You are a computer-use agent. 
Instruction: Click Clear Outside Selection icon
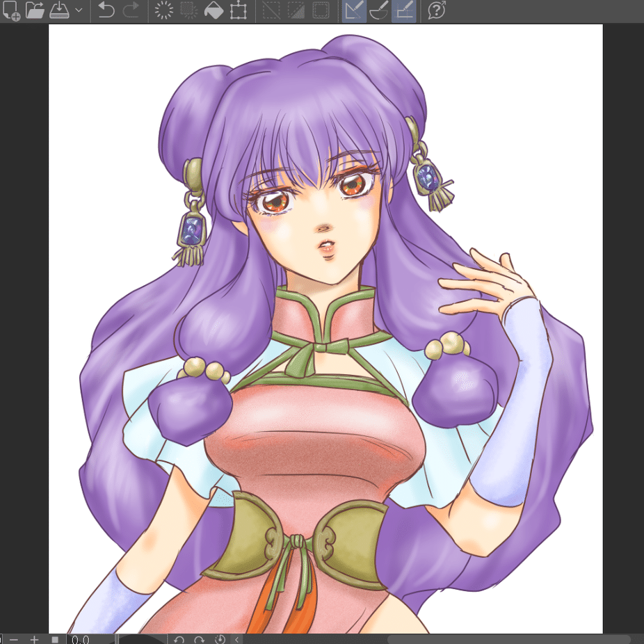point(188,10)
